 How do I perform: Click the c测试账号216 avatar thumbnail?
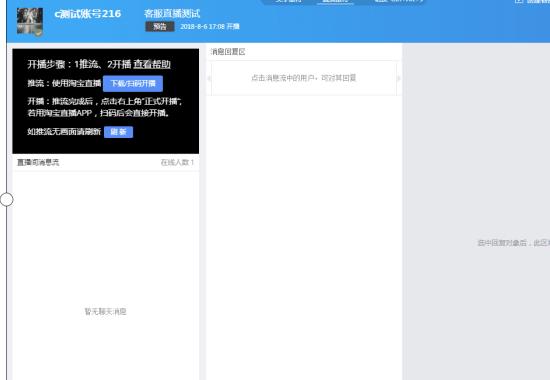click(30, 21)
